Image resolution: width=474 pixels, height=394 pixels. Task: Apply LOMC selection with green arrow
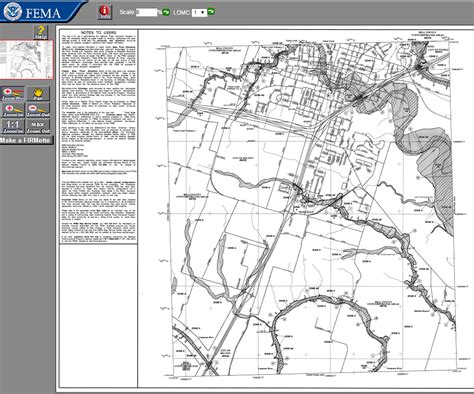pos(211,12)
